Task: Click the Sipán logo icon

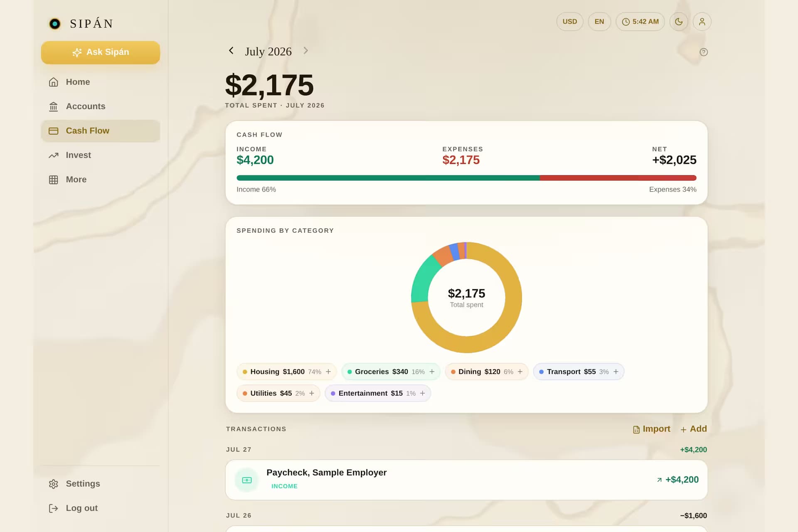Action: (x=54, y=24)
